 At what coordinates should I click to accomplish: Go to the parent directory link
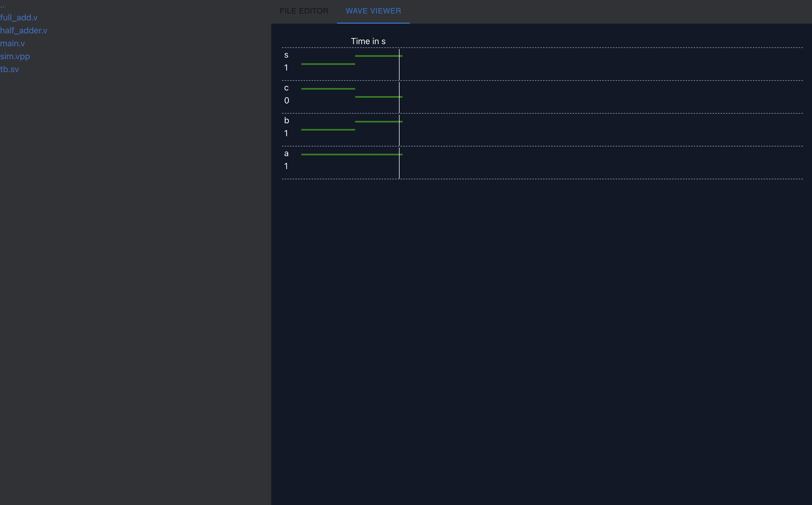[x=2, y=6]
